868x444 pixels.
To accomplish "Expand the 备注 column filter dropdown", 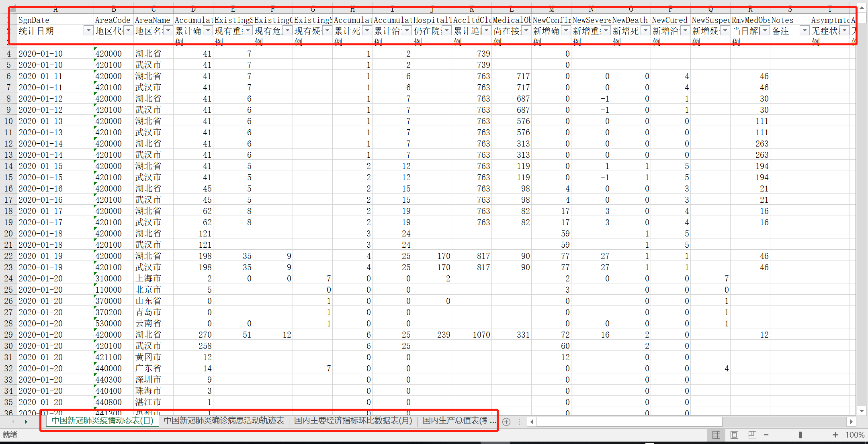I will (x=804, y=31).
